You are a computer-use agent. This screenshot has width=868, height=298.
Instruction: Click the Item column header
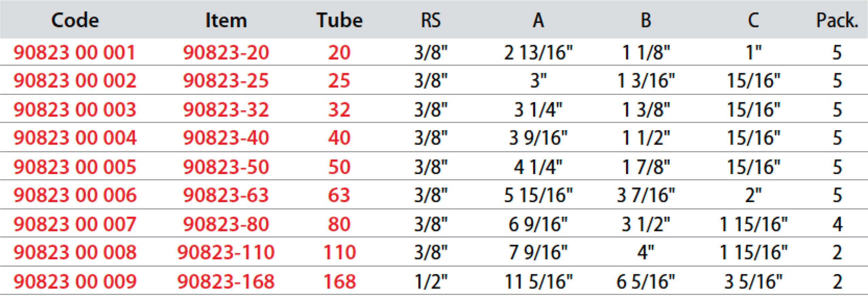point(226,20)
